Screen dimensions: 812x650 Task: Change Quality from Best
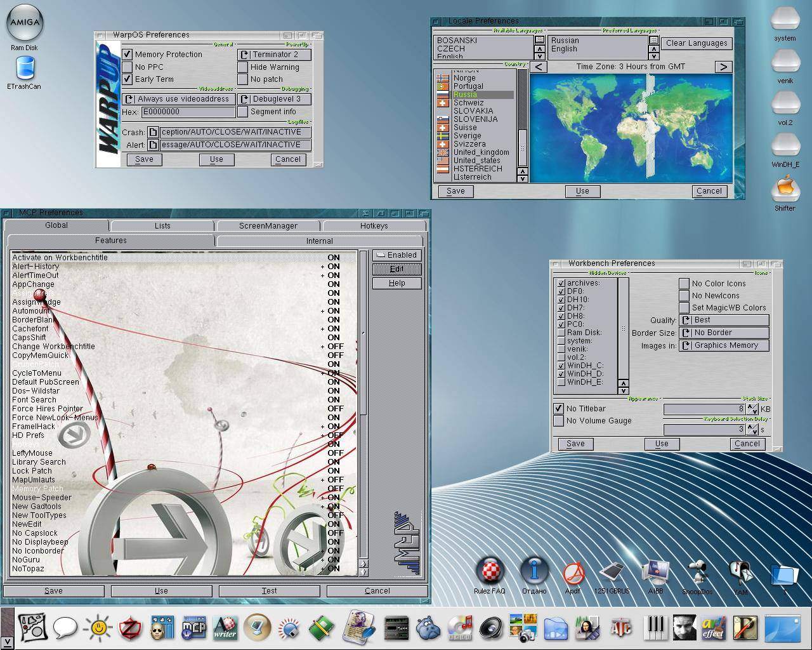724,320
